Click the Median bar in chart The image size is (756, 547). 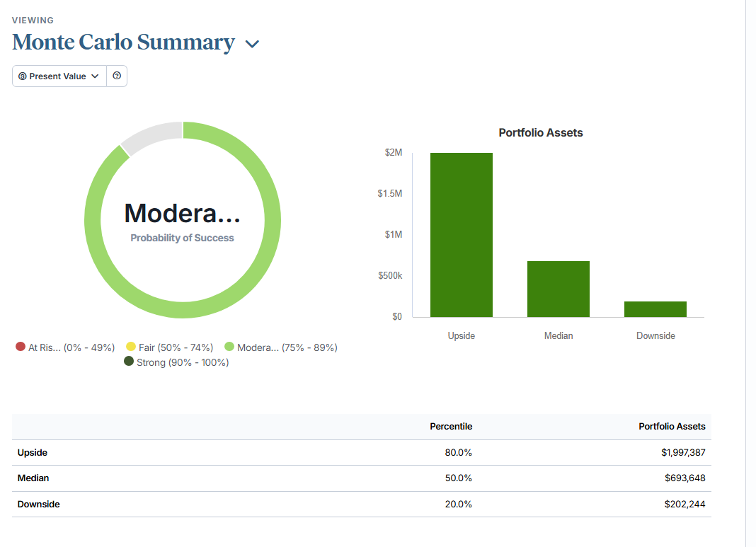point(558,289)
